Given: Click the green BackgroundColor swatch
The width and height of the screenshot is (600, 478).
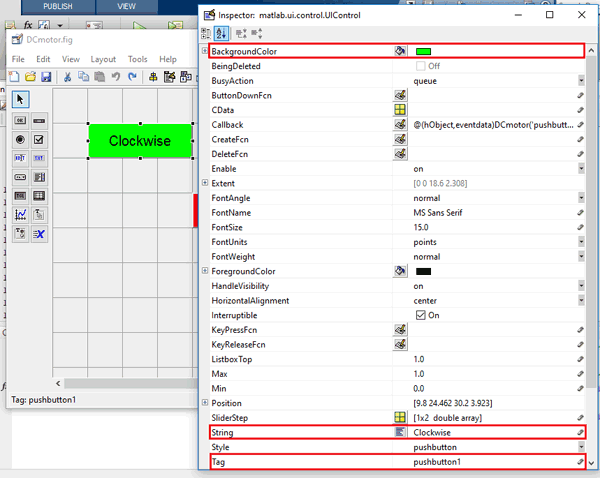Looking at the screenshot, I should click(423, 51).
